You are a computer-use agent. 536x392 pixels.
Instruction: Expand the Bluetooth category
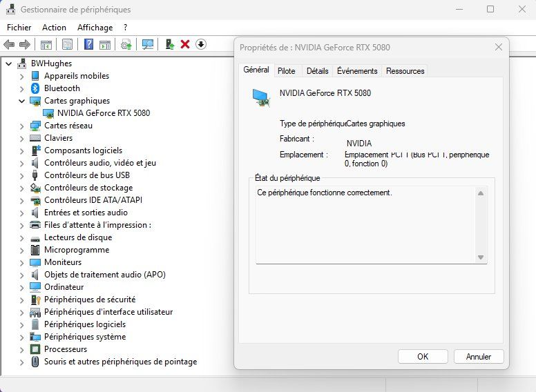[x=22, y=89]
